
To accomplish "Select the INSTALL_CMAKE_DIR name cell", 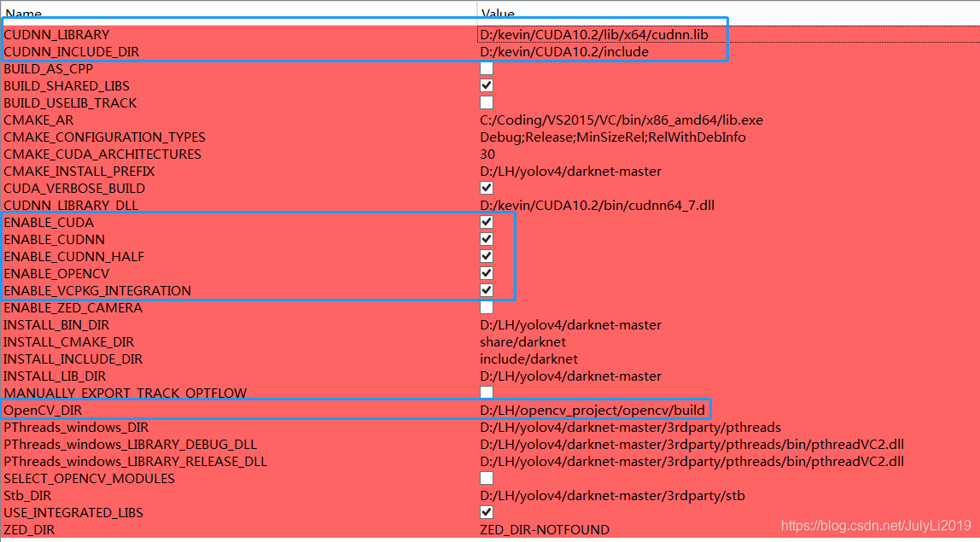I will [x=69, y=342].
